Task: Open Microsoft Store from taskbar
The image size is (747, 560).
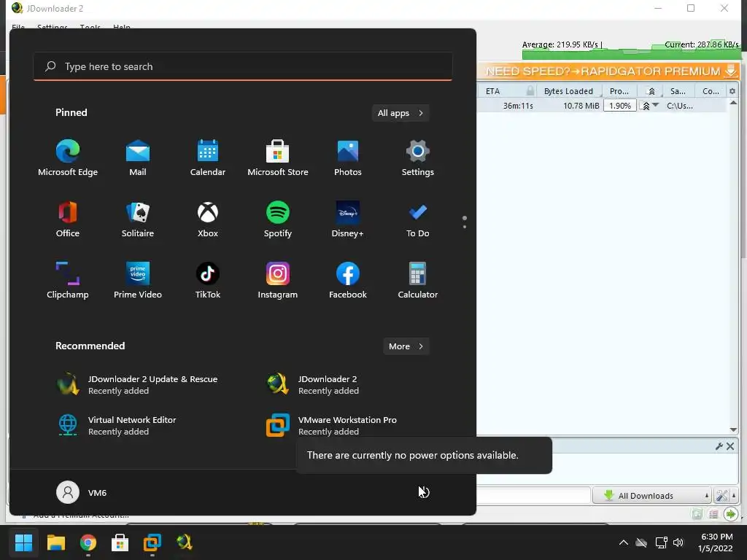Action: 120,542
